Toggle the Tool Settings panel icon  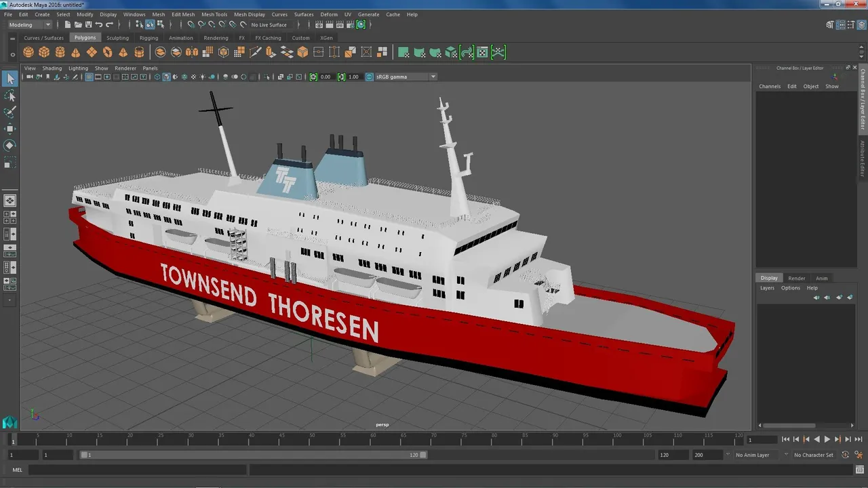tap(851, 24)
